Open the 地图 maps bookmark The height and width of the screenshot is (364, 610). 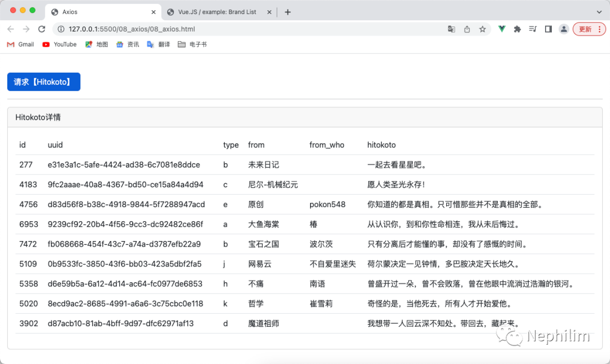[x=97, y=45]
